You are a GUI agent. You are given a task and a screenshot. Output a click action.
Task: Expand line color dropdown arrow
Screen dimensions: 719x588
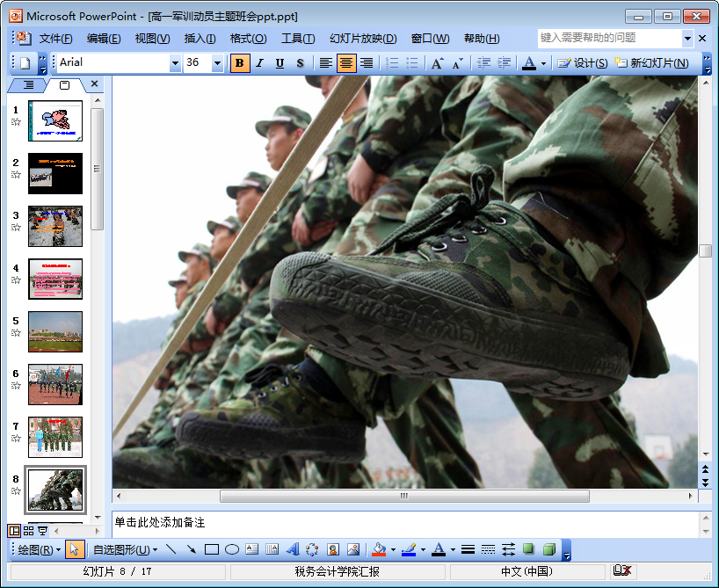[x=423, y=549]
